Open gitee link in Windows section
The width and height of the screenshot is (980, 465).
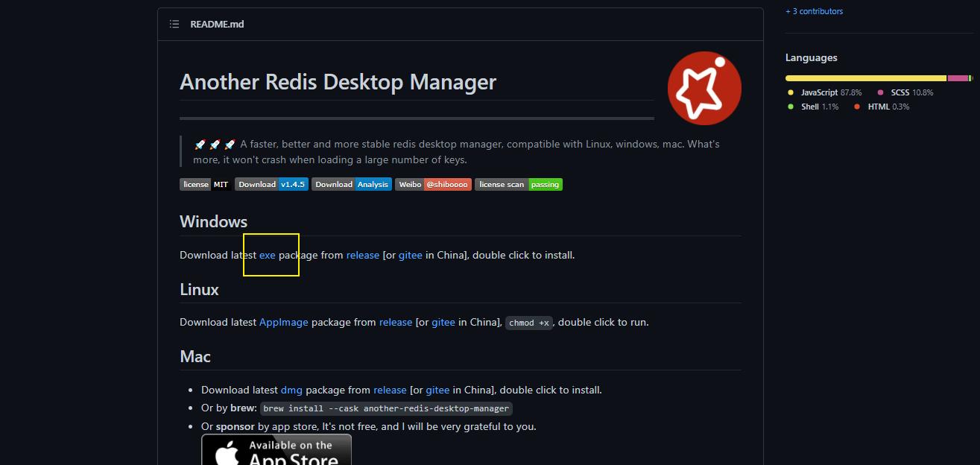pos(411,255)
